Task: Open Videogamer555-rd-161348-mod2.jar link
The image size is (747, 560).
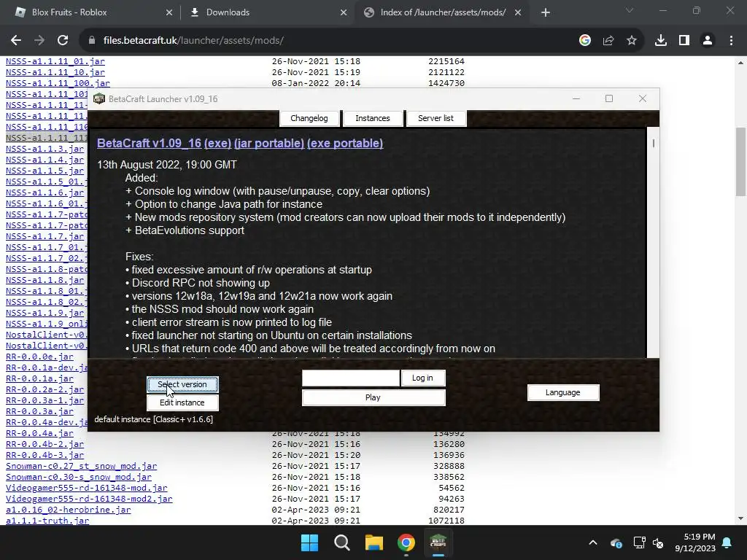Action: click(89, 499)
